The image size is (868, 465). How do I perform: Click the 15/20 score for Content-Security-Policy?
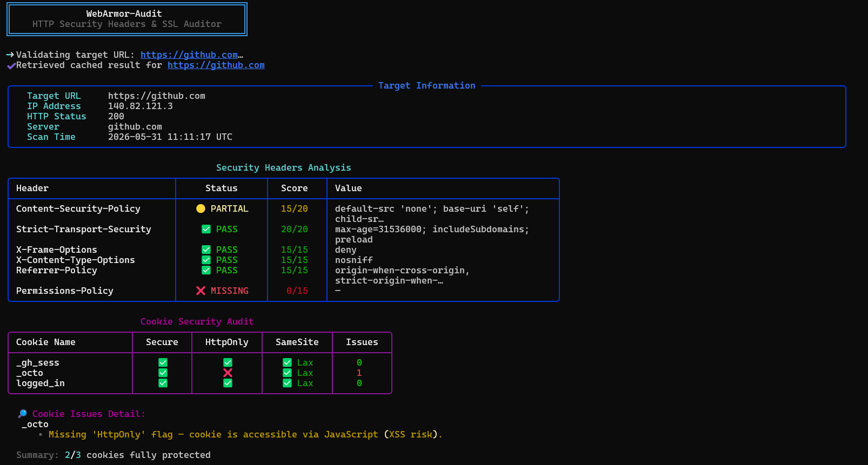point(295,208)
